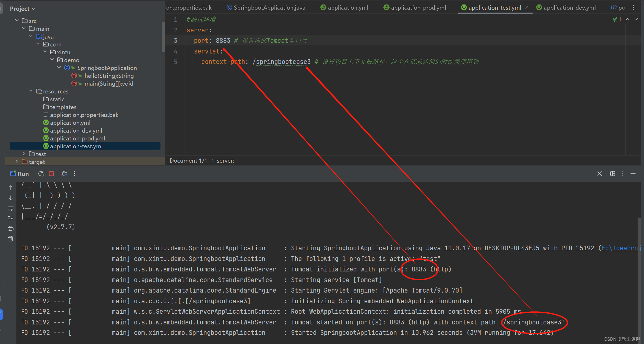Click the debug bug icon in Run toolbar
Viewport: 644px width, 344px height.
click(64, 174)
